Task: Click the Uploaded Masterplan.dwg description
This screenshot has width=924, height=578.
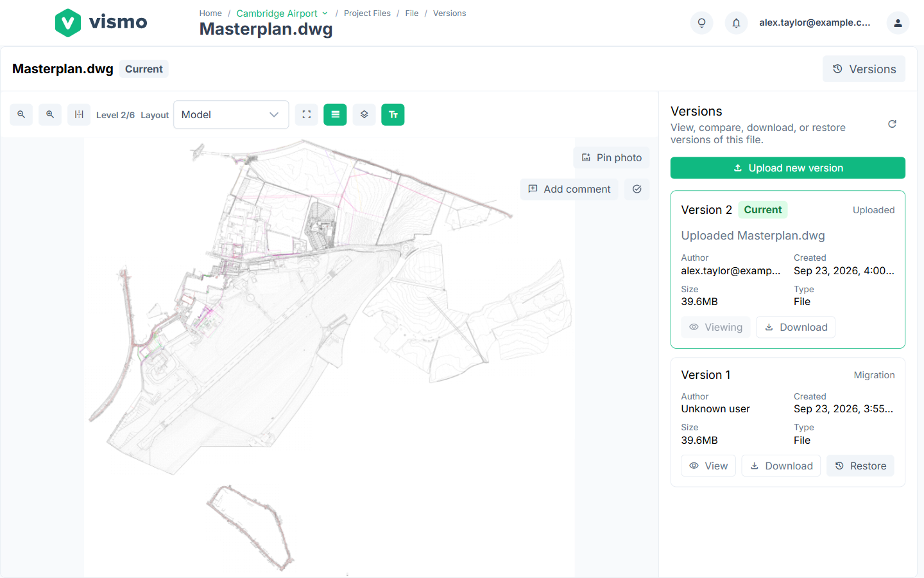Action: coord(753,236)
